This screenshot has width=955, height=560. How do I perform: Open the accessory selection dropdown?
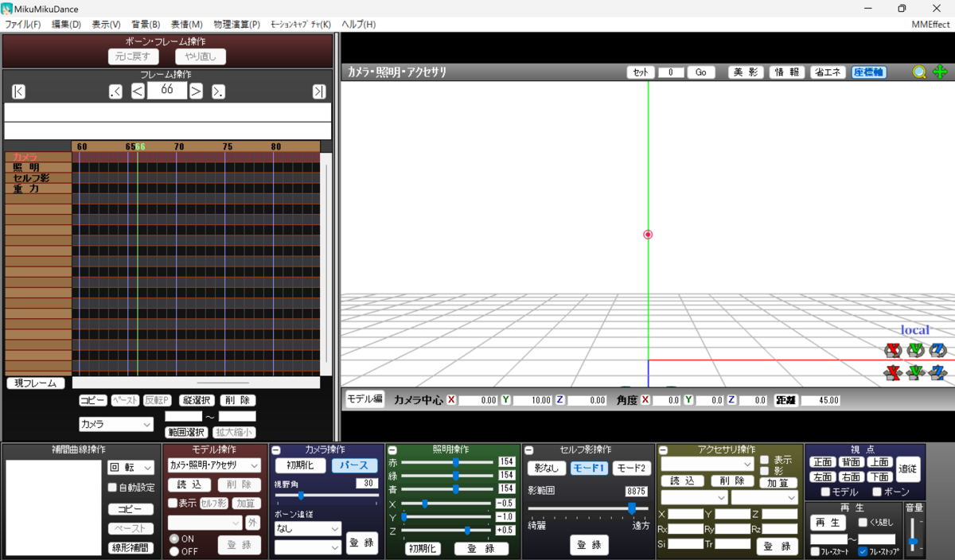(707, 464)
